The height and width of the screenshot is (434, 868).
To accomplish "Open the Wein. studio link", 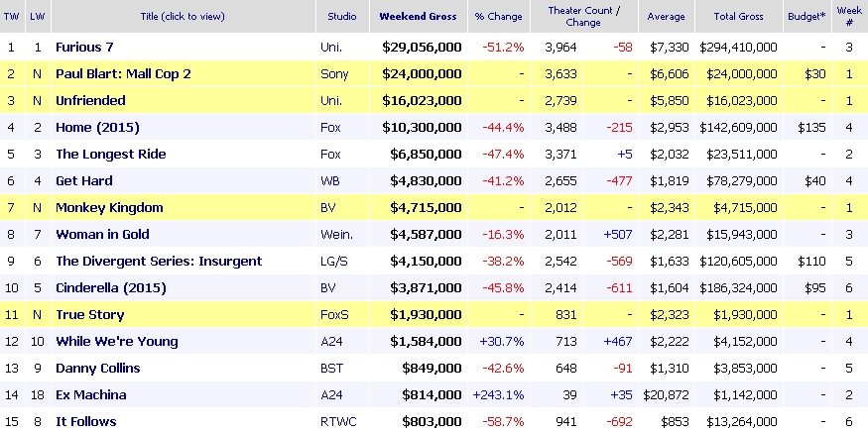I will pos(336,235).
